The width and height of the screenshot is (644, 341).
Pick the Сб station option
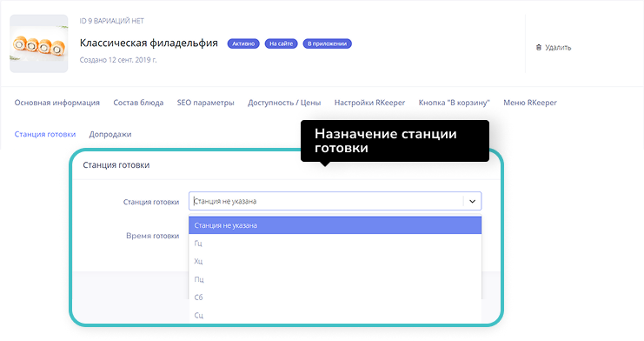335,298
